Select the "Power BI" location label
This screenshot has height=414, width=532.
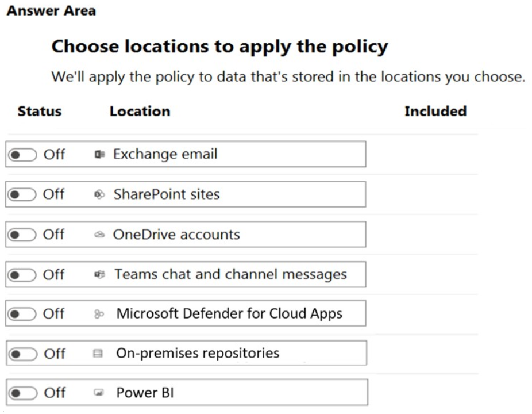145,393
